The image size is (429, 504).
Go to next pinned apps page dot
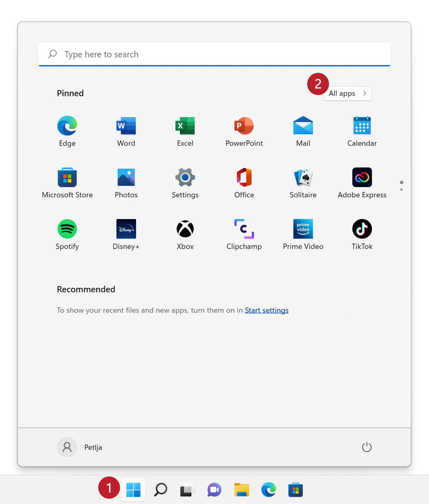(402, 190)
